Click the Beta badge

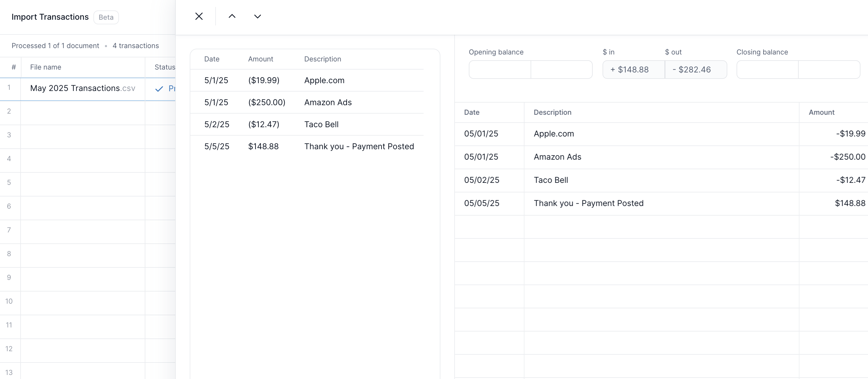[x=106, y=17]
